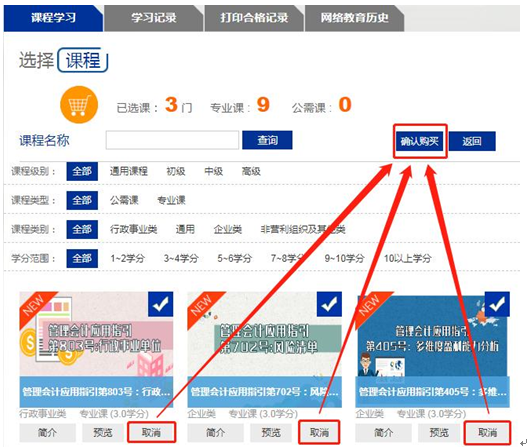Viewport: 528px width, 447px height.
Task: Click 取消 for the 803号 course
Action: [152, 432]
